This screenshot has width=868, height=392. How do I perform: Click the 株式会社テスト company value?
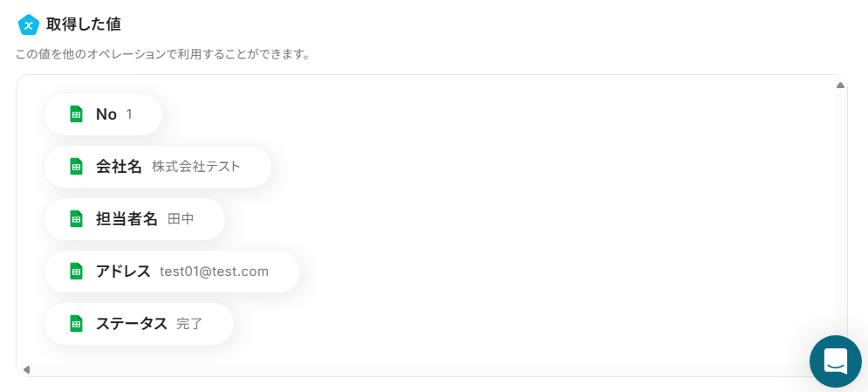196,167
